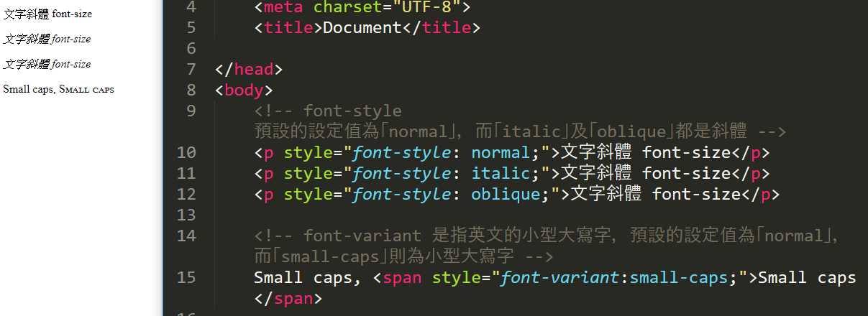Click the first non-italic preview paragraph
868x316 pixels.
click(x=47, y=14)
